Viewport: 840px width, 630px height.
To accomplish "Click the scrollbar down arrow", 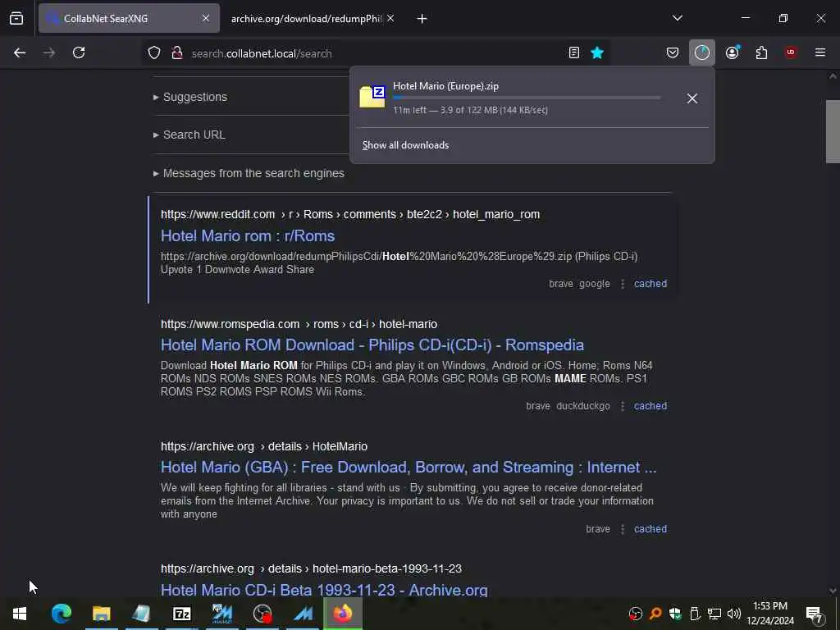I will (833, 591).
